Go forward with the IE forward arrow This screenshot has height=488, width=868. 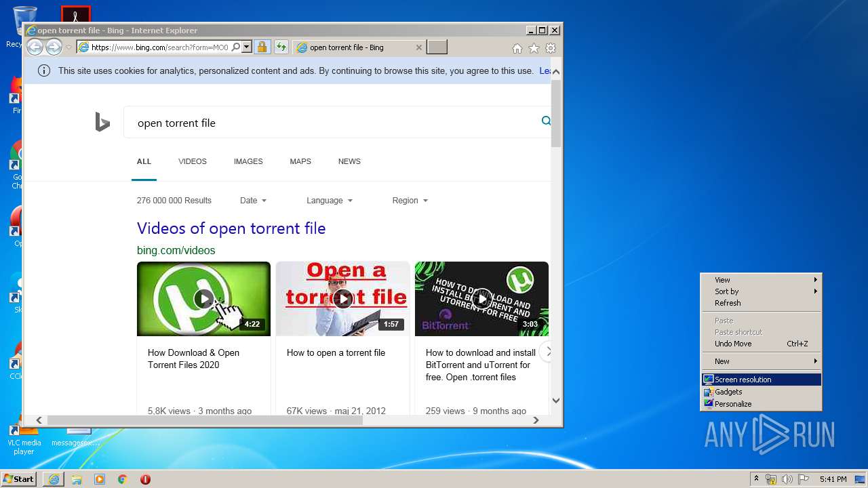(54, 47)
